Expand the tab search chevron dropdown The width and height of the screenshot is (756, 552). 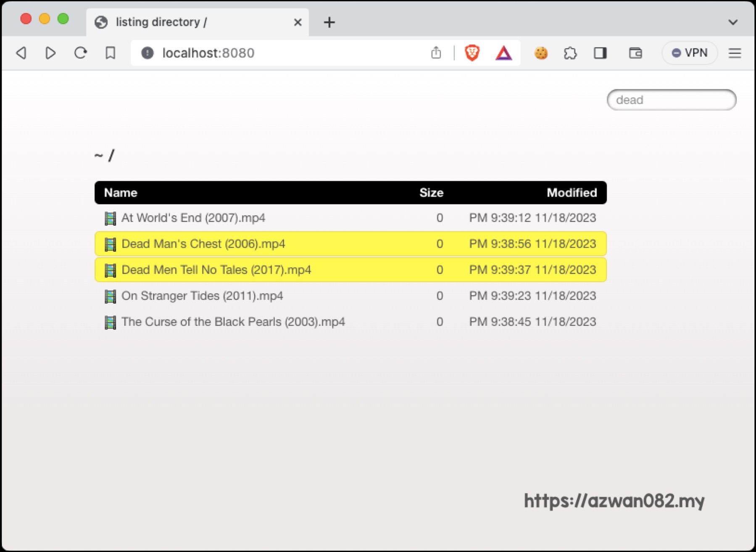[x=733, y=22]
